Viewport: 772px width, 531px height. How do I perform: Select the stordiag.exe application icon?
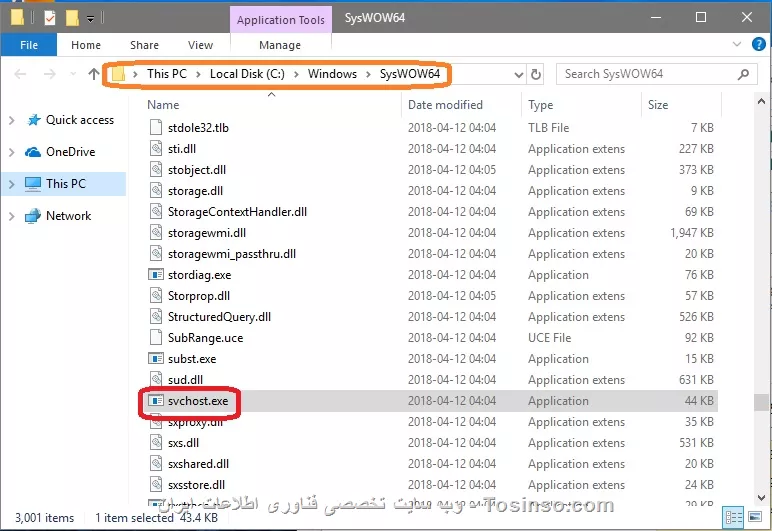156,275
